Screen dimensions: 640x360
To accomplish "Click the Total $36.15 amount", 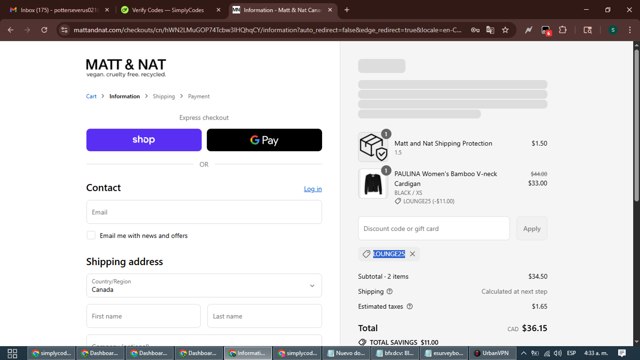I will (x=535, y=328).
